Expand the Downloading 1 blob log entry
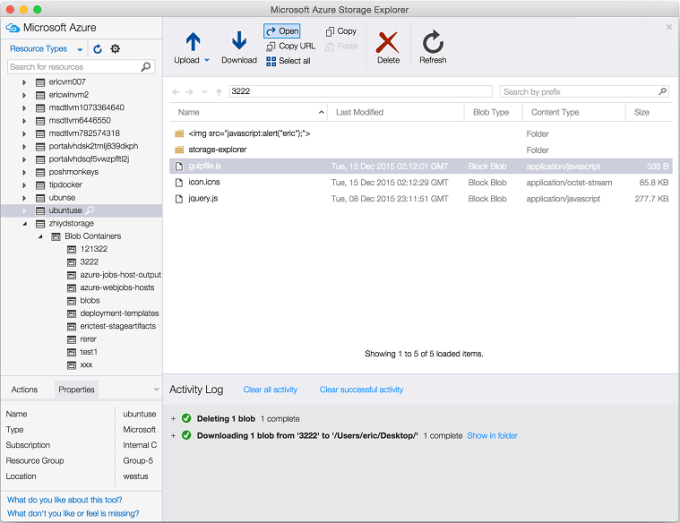 pos(173,435)
